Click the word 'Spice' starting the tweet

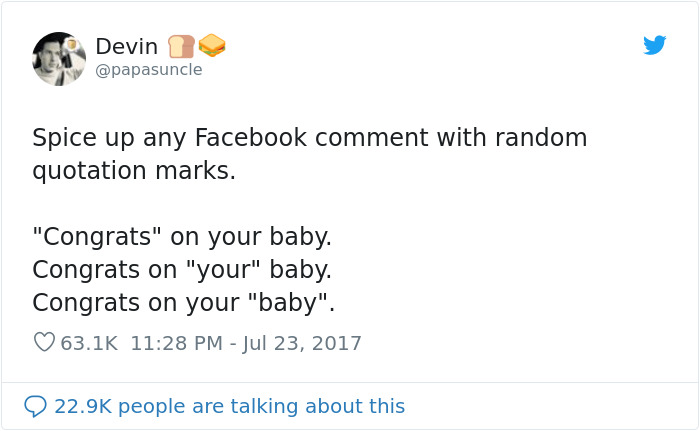click(64, 138)
